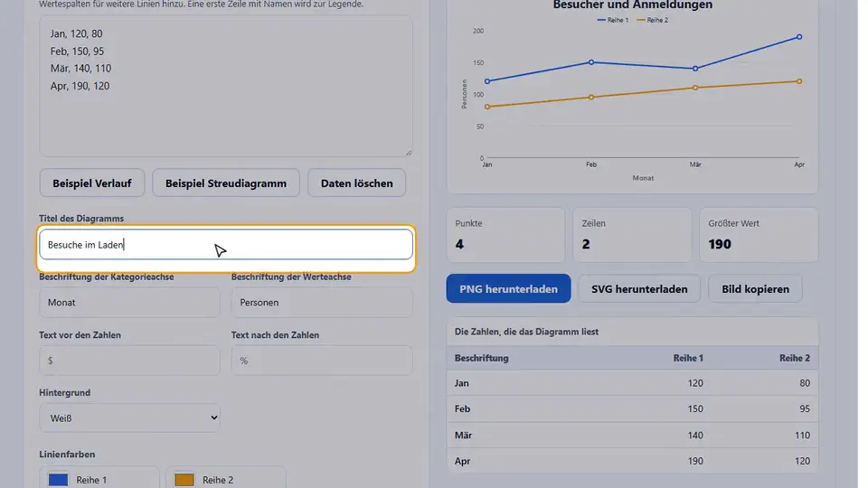The width and height of the screenshot is (868, 488).
Task: Click the 'Beschriftung' table column header
Action: click(482, 358)
